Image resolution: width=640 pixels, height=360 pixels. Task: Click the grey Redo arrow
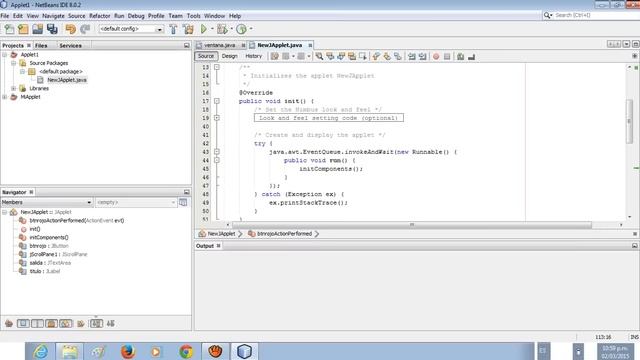point(85,29)
